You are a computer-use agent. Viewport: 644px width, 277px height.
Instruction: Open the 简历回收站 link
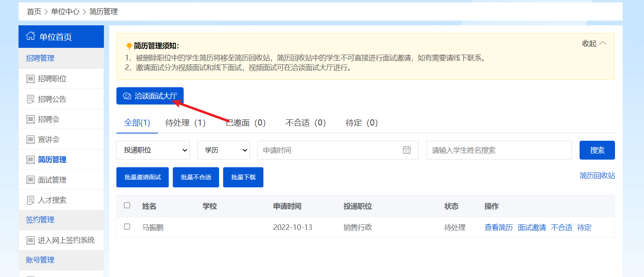click(597, 176)
